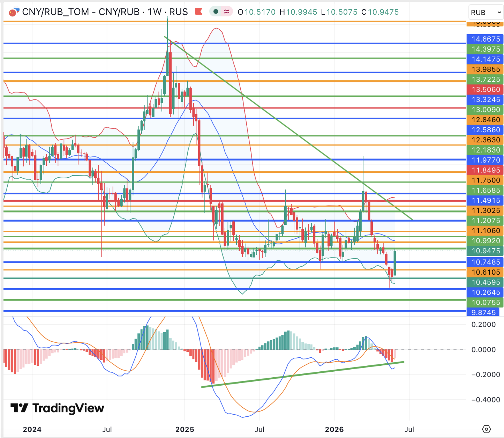Click the 2025 time axis label
This screenshot has width=504, height=438.
click(x=185, y=429)
